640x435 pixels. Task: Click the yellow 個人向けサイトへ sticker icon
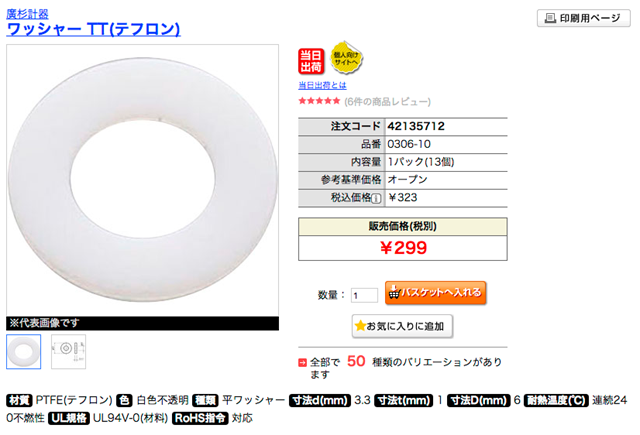pyautogui.click(x=346, y=58)
